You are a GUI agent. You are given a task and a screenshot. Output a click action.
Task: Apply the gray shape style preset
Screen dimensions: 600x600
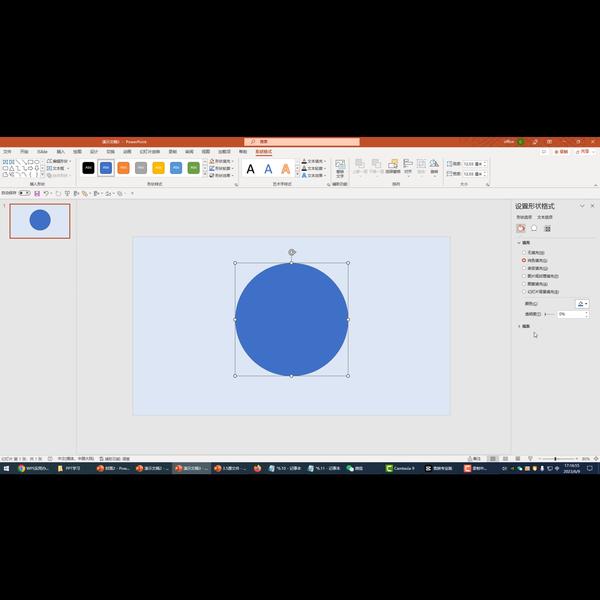pos(141,168)
